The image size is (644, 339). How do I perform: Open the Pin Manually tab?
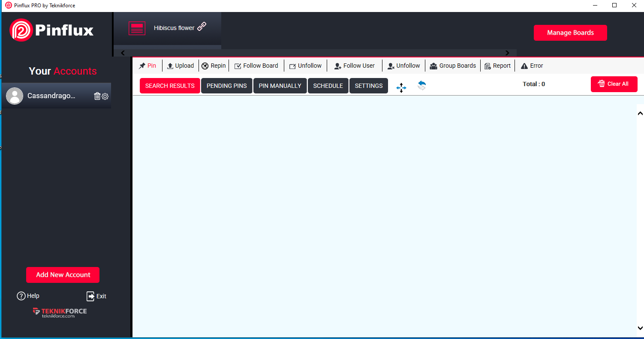pyautogui.click(x=280, y=86)
